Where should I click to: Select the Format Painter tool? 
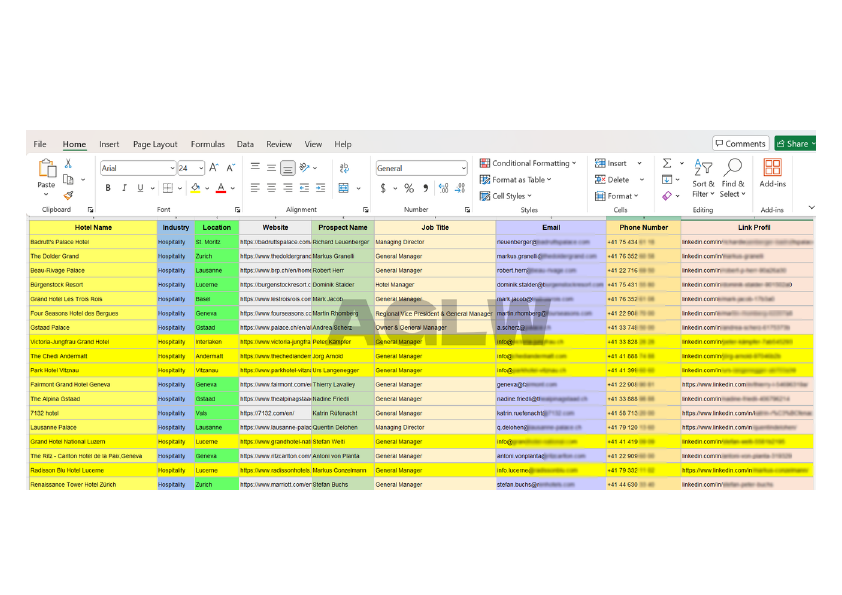pos(66,195)
